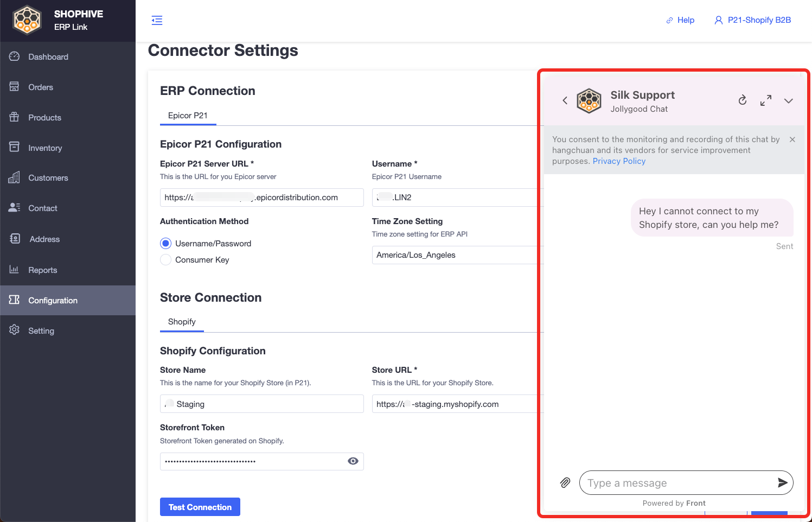Navigate to Inventory
This screenshot has width=812, height=522.
68,148
